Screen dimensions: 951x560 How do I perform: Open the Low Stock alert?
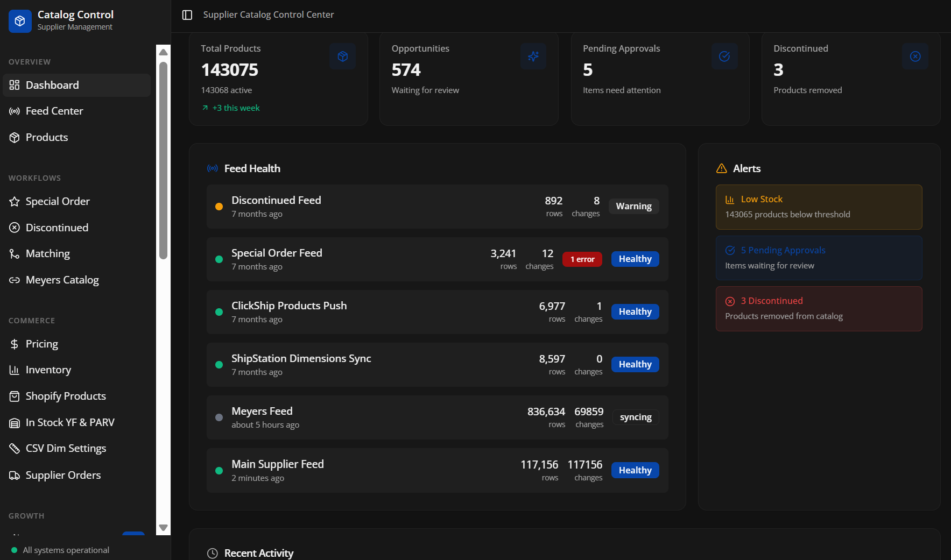(x=819, y=207)
